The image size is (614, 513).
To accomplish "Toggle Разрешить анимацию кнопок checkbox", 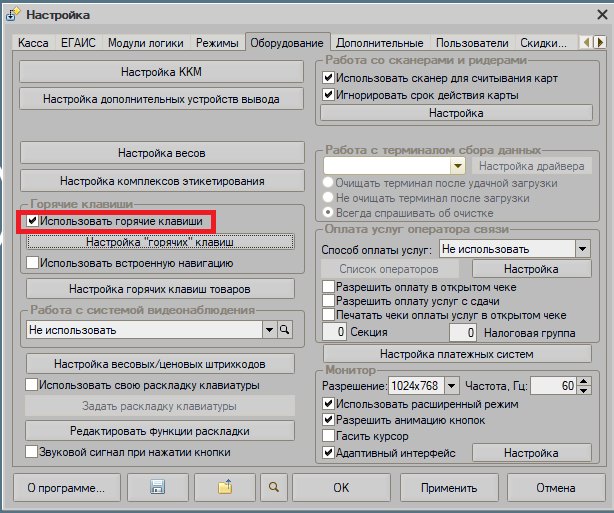I will (x=328, y=420).
